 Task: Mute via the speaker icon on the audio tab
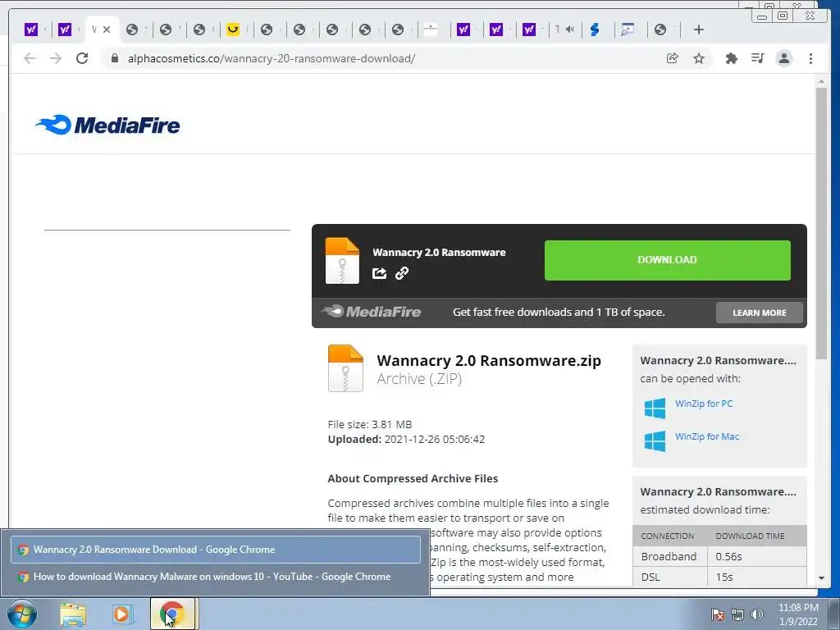569,30
